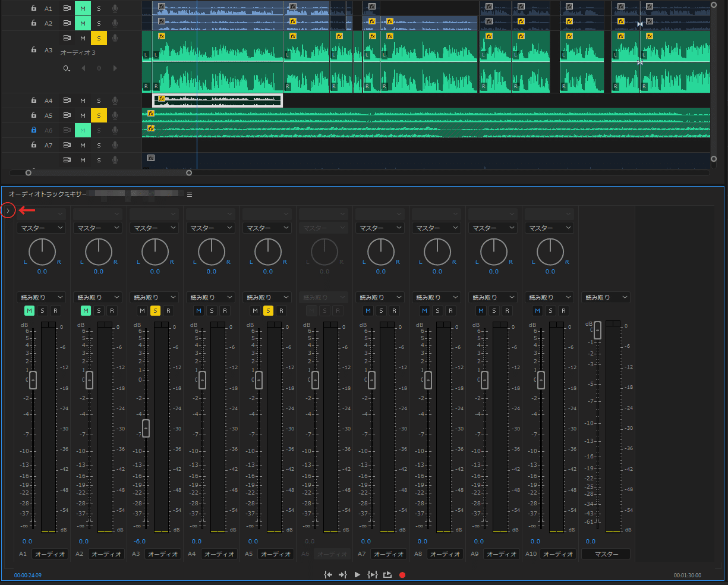Screen dimensions: 728x585
Task: Click the fx badge on the selected A4 clip
Action: click(x=161, y=98)
